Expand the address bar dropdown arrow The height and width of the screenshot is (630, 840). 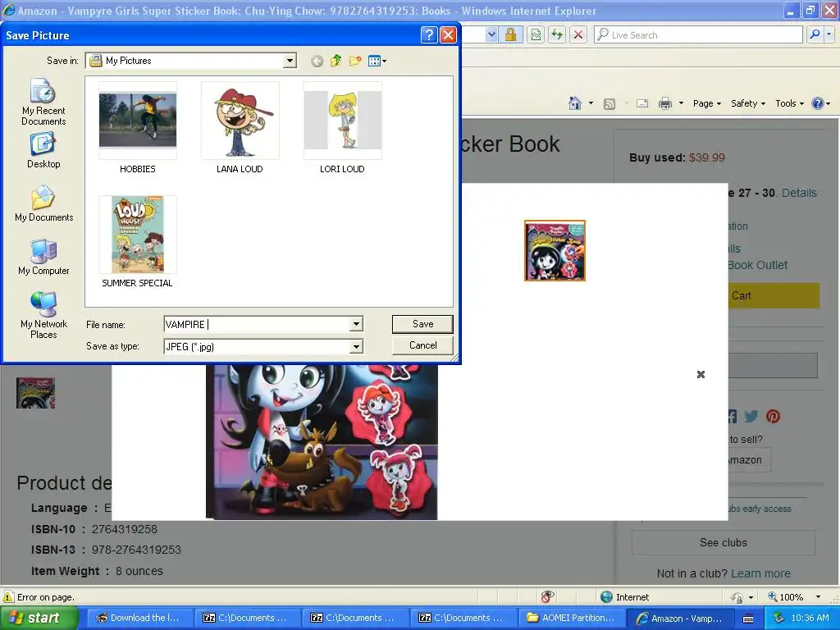pyautogui.click(x=491, y=34)
